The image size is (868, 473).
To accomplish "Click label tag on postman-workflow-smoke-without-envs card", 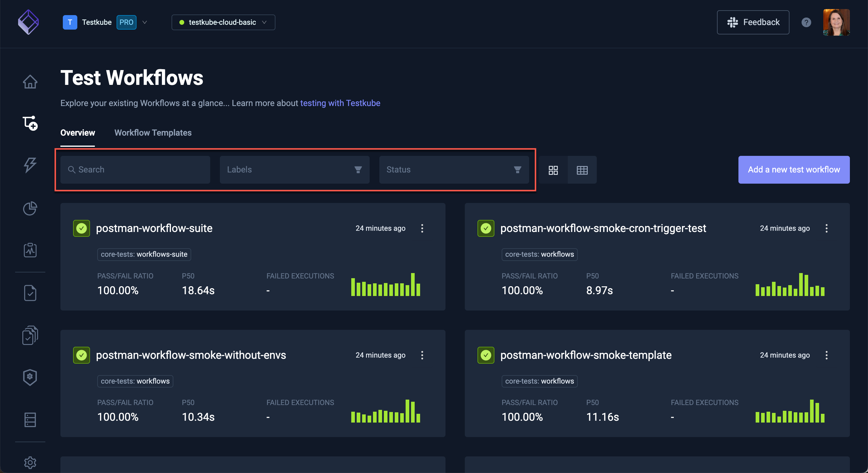I will coord(135,381).
